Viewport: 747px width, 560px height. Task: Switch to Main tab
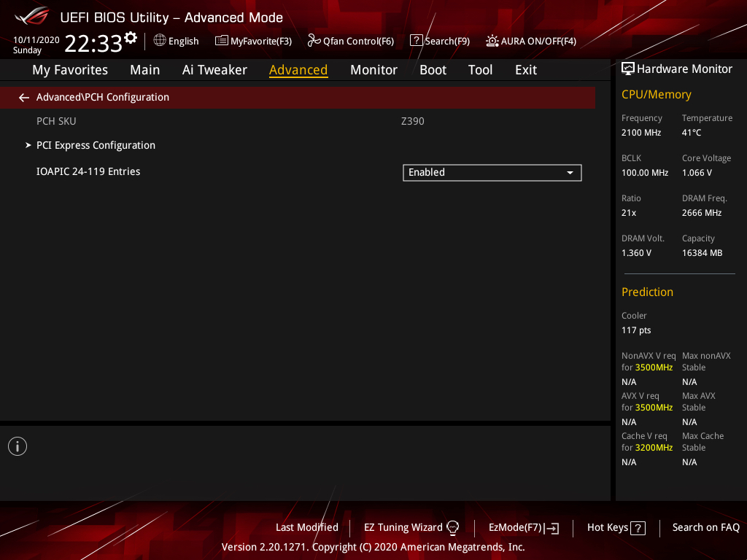[x=145, y=70]
